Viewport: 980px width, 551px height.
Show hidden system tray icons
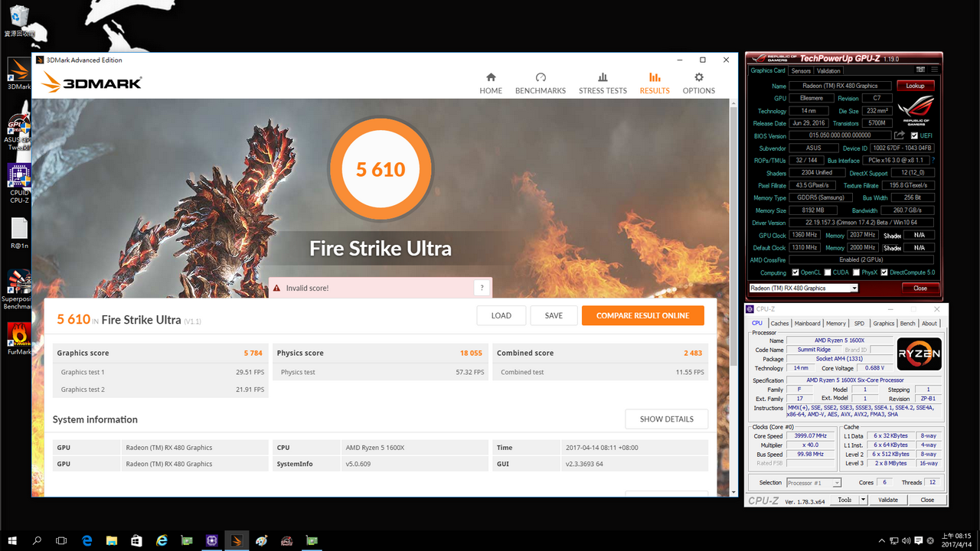[880, 540]
